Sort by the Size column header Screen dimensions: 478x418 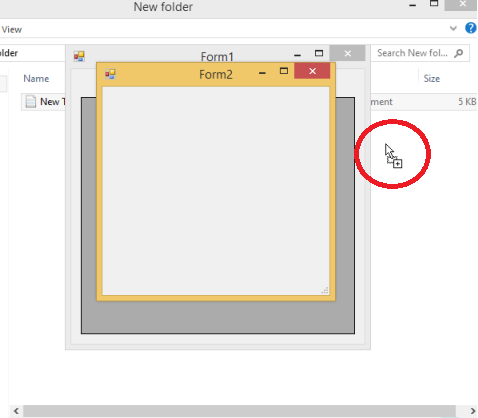432,79
